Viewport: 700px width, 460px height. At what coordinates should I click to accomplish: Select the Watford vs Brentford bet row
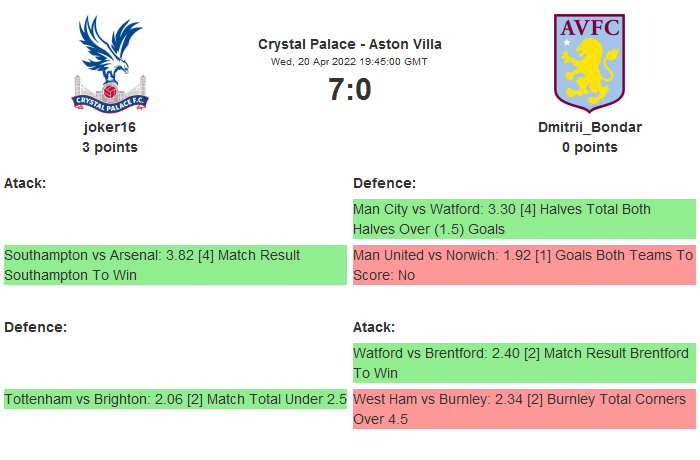pyautogui.click(x=523, y=363)
